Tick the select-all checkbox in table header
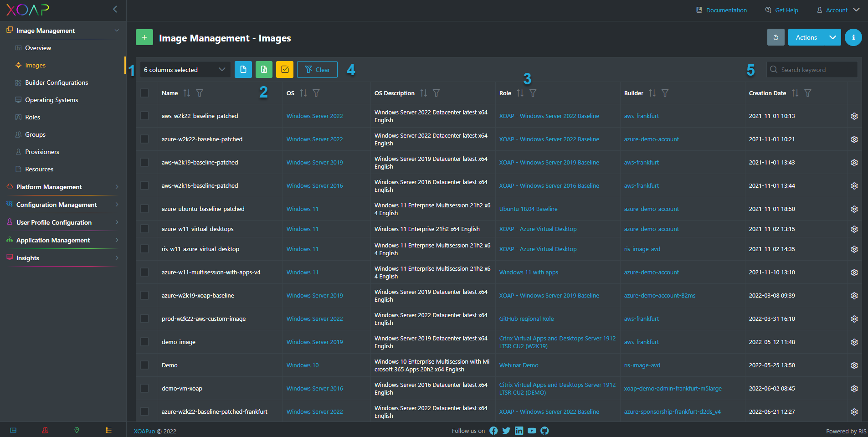Viewport: 868px width, 437px height. (144, 93)
